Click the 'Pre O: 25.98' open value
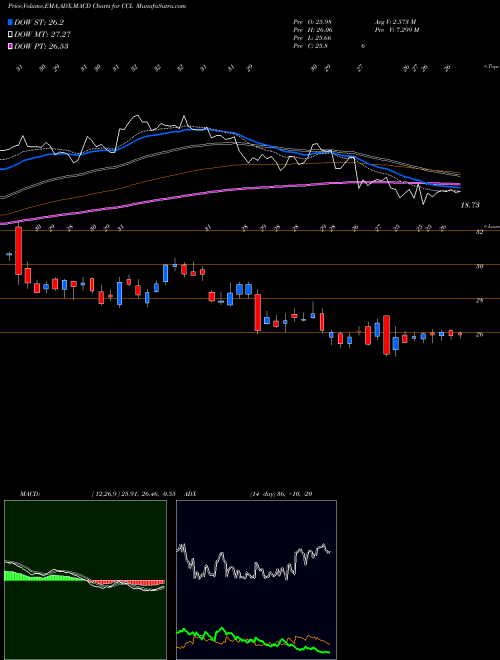The image size is (500, 660). [312, 22]
